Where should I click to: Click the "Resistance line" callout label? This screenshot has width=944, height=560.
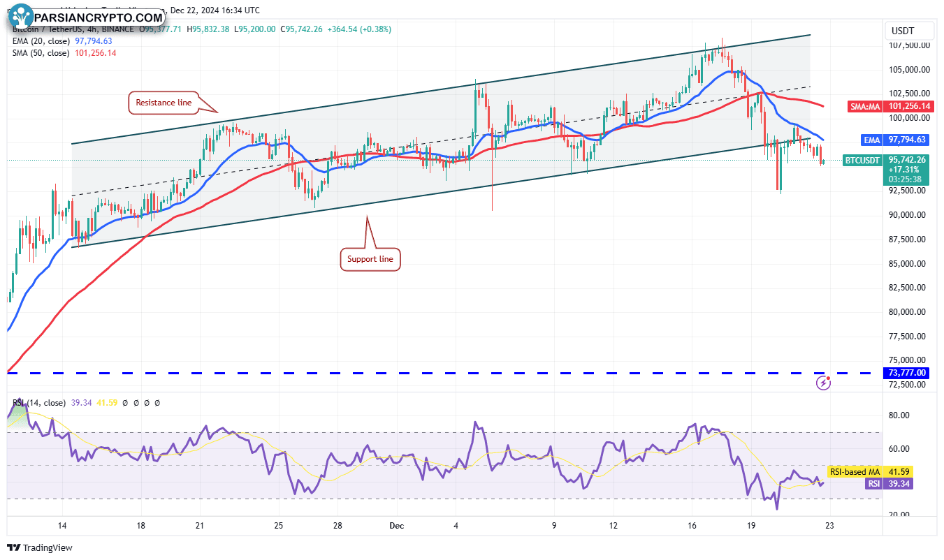164,103
